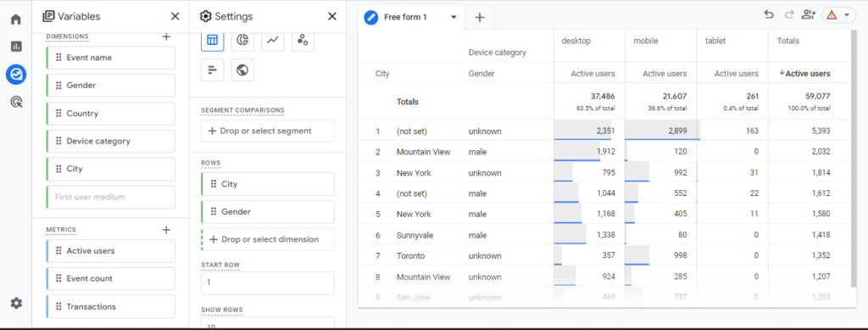
Task: Click the mobile column header
Action: click(645, 41)
